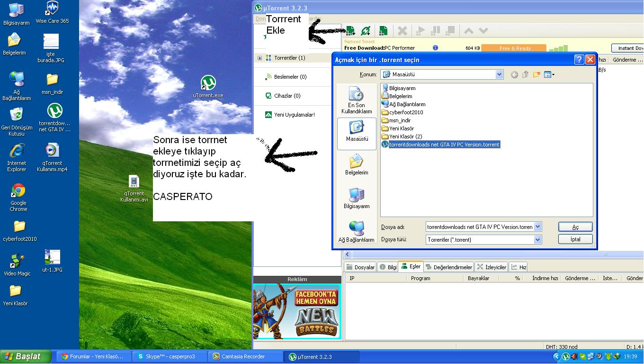The height and width of the screenshot is (364, 644).
Task: Click the Aç button
Action: coord(575,227)
